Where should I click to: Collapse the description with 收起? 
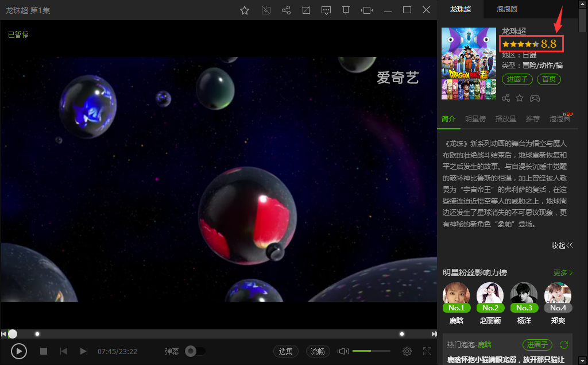[x=562, y=245]
